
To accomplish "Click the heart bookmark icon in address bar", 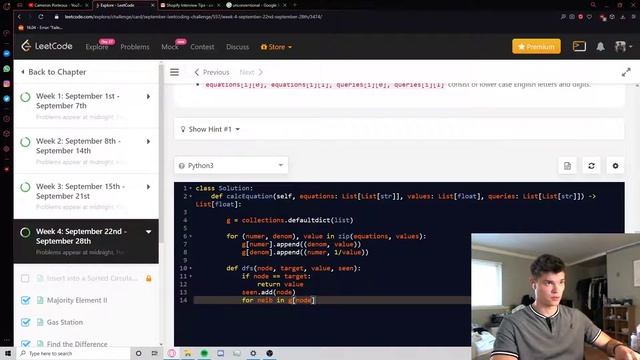I will [x=589, y=17].
